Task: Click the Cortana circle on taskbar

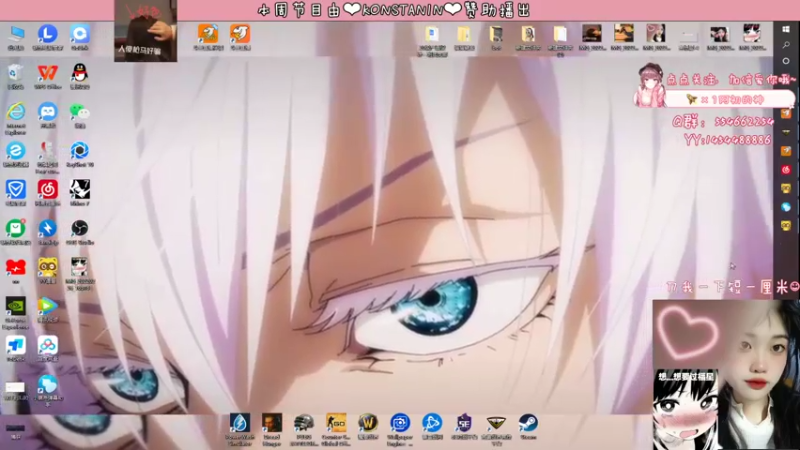Action: coord(786,61)
